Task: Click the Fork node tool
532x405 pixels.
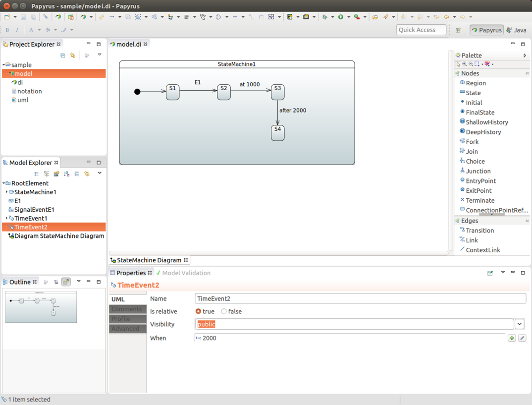Action: click(469, 142)
